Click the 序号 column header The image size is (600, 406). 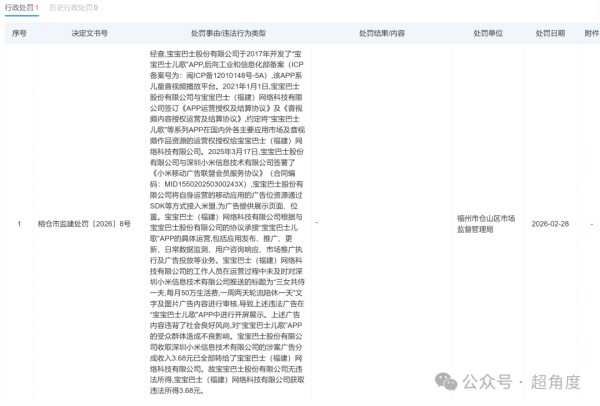(x=19, y=33)
